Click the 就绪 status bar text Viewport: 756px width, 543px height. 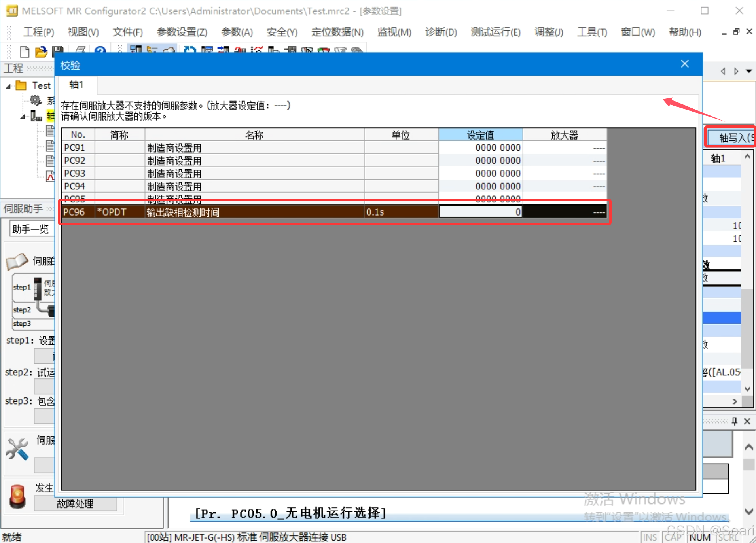click(x=12, y=537)
